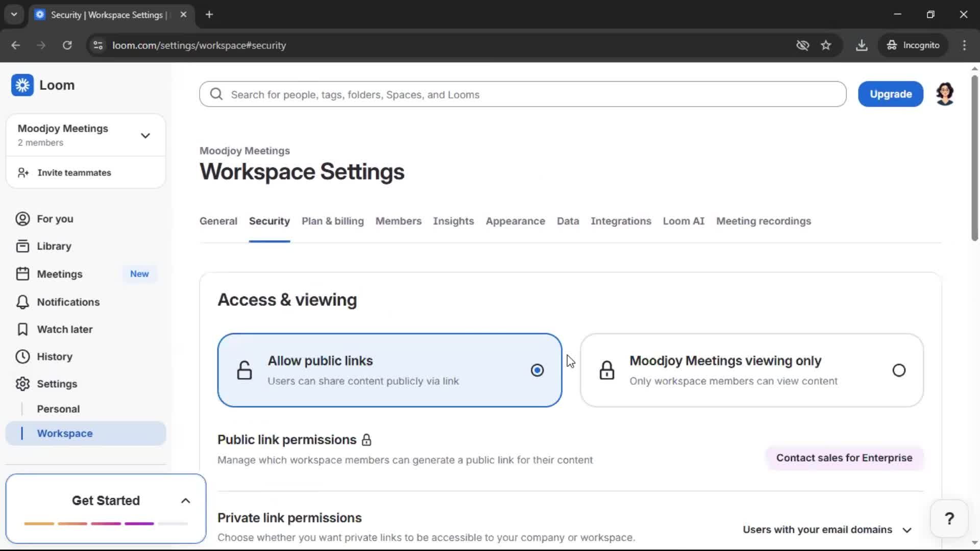This screenshot has height=551, width=980.
Task: Select Moodjoy Meetings viewing only radio
Action: click(x=899, y=370)
